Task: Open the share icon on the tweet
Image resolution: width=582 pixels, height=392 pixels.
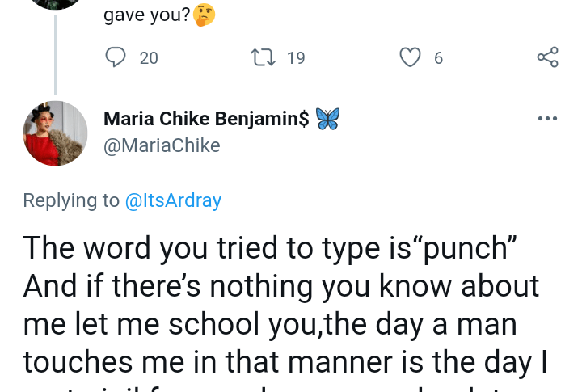Action: pos(547,57)
